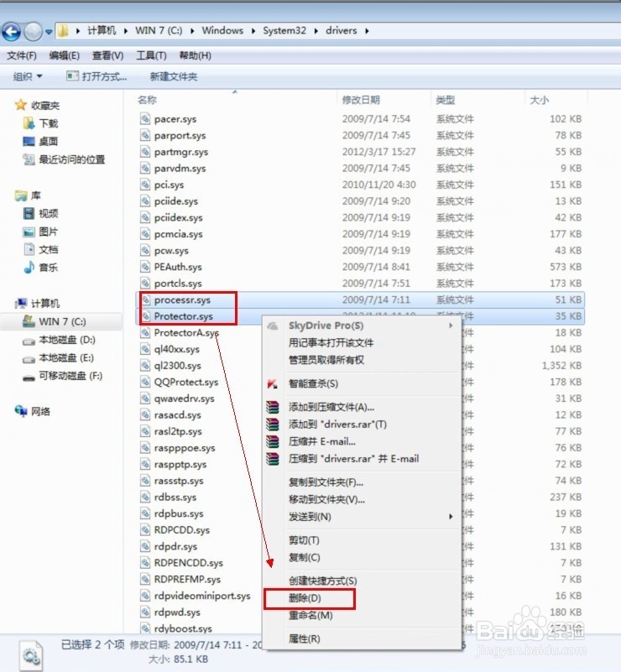
Task: Open 最近访问的位置 in sidebar
Action: [x=64, y=159]
